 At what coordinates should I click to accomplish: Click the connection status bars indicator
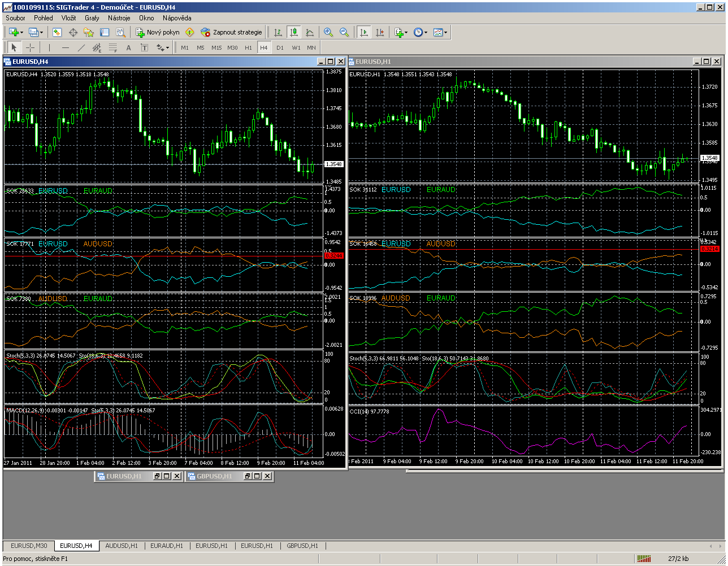coord(644,559)
